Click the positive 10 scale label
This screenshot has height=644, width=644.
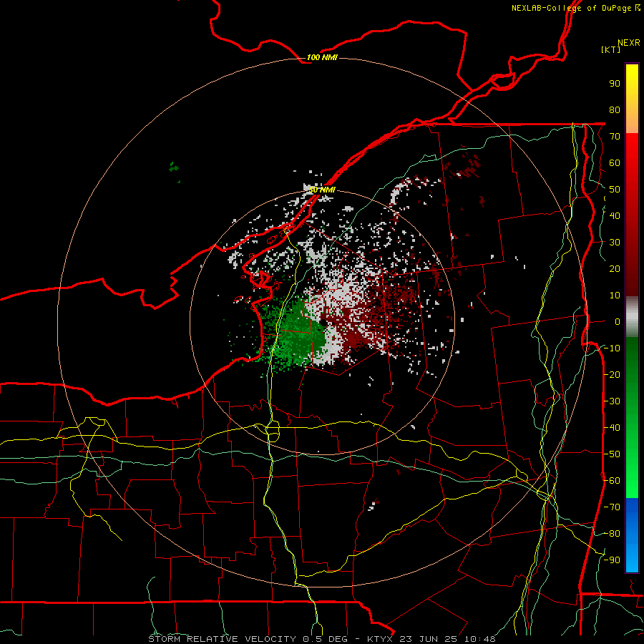coord(615,296)
